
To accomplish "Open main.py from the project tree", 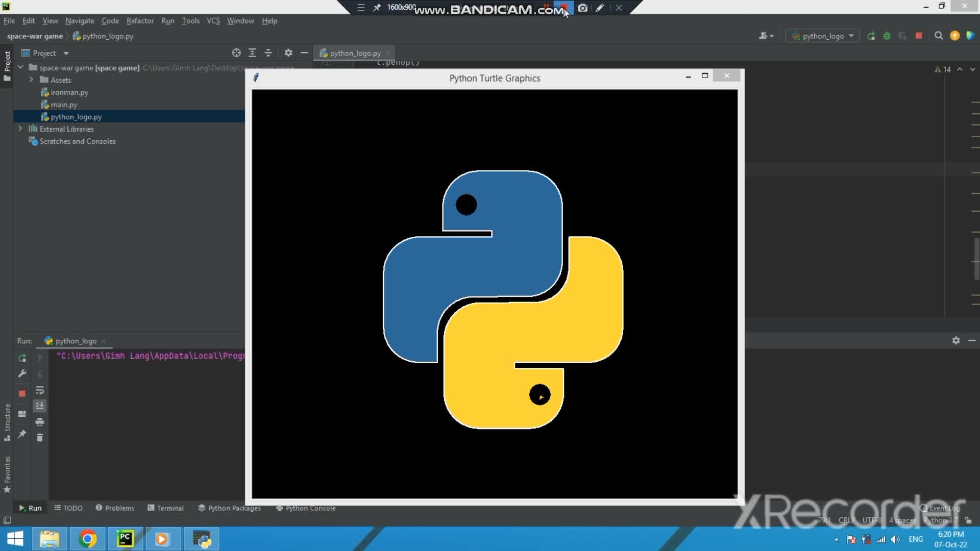I will [x=63, y=104].
